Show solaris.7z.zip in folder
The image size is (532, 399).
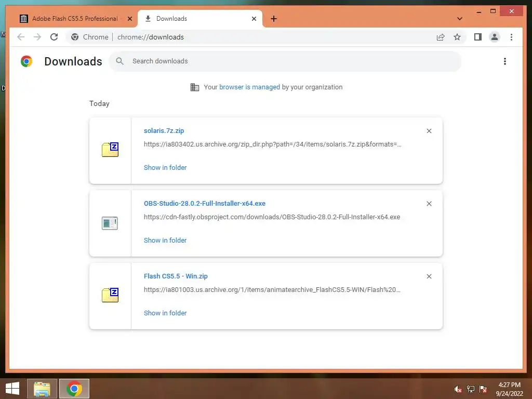tap(165, 168)
